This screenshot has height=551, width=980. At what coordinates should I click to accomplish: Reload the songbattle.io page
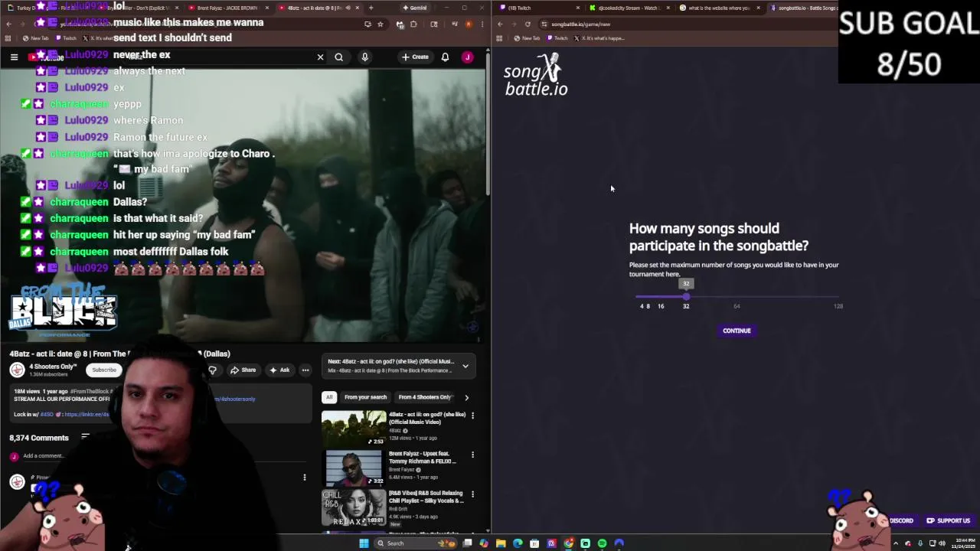528,24
